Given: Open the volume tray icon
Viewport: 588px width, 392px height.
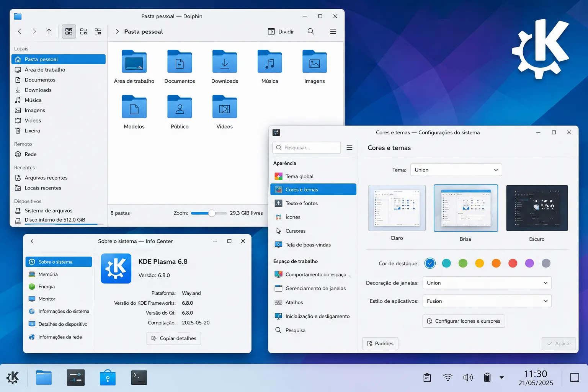Looking at the screenshot, I should 468,377.
